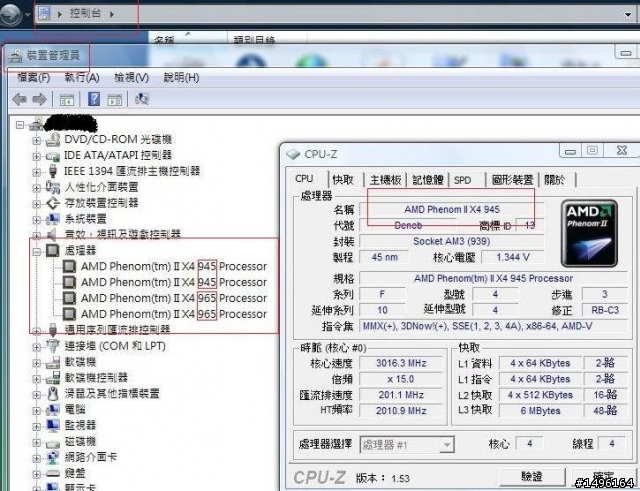Image resolution: width=640 pixels, height=491 pixels.
Task: Click the first Phenom II X4 945 processor icon
Action: point(69,266)
